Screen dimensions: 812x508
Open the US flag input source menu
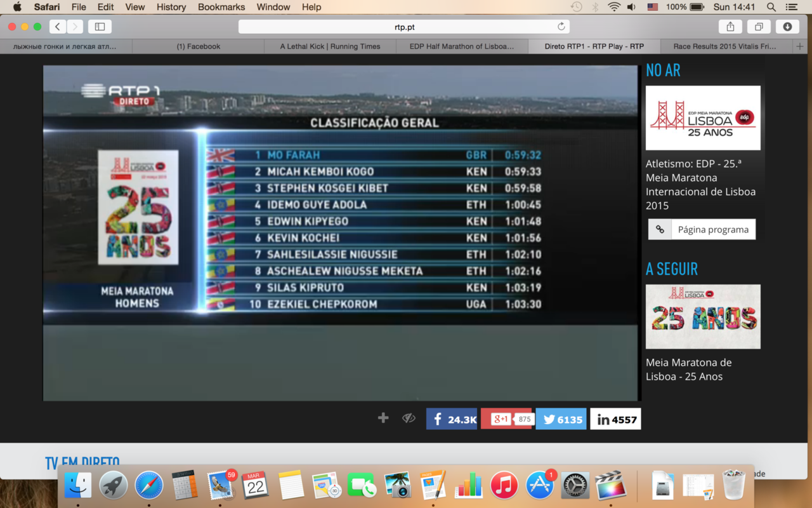(652, 7)
